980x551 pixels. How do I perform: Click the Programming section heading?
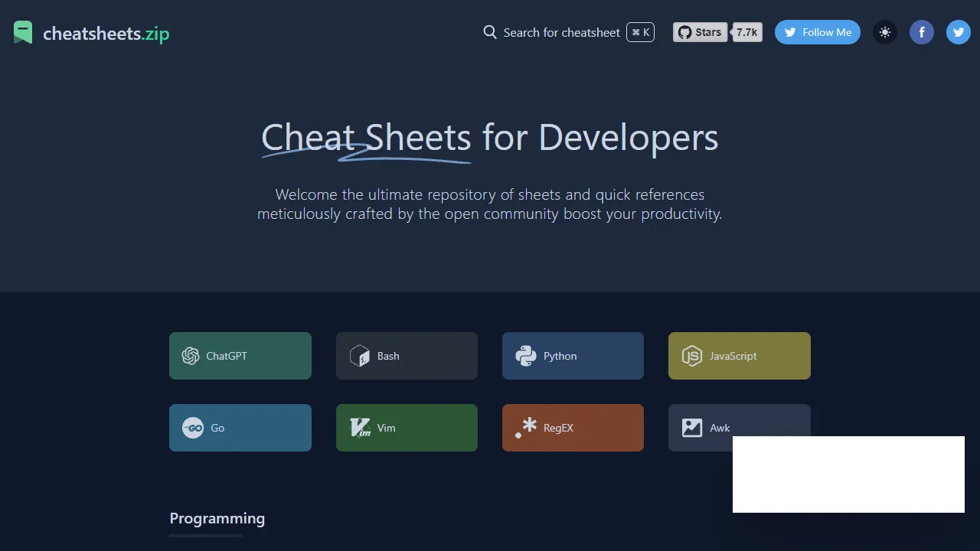[x=217, y=518]
